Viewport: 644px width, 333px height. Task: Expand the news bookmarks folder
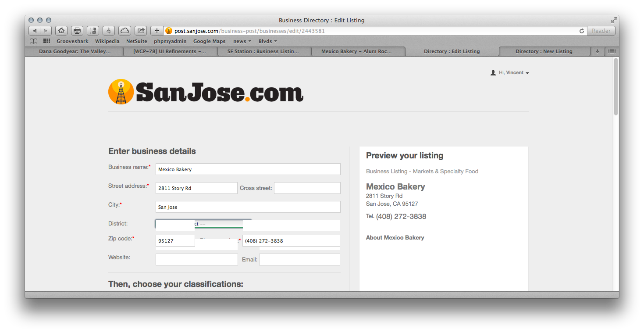click(242, 41)
